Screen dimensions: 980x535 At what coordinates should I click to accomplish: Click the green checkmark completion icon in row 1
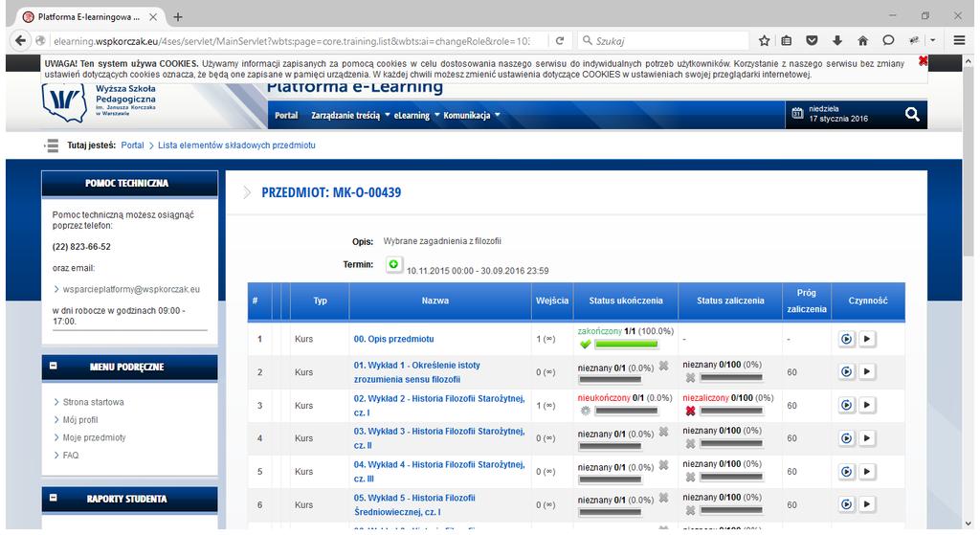(x=585, y=344)
